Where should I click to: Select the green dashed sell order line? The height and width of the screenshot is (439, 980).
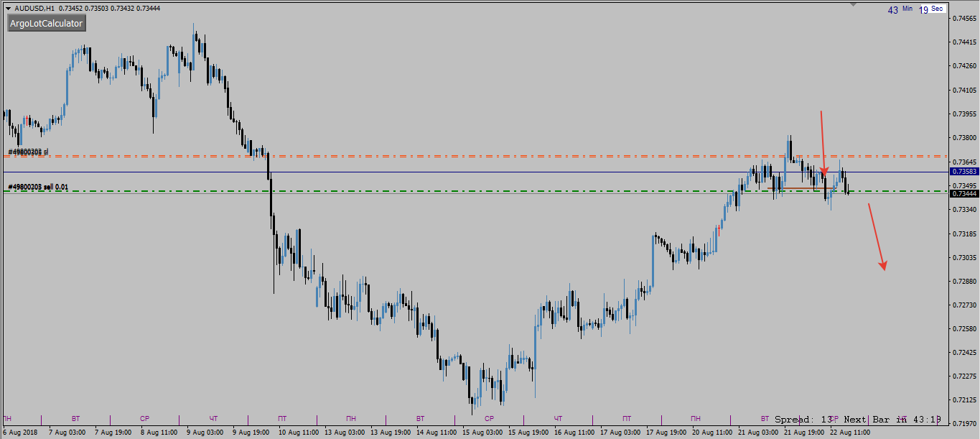474,191
